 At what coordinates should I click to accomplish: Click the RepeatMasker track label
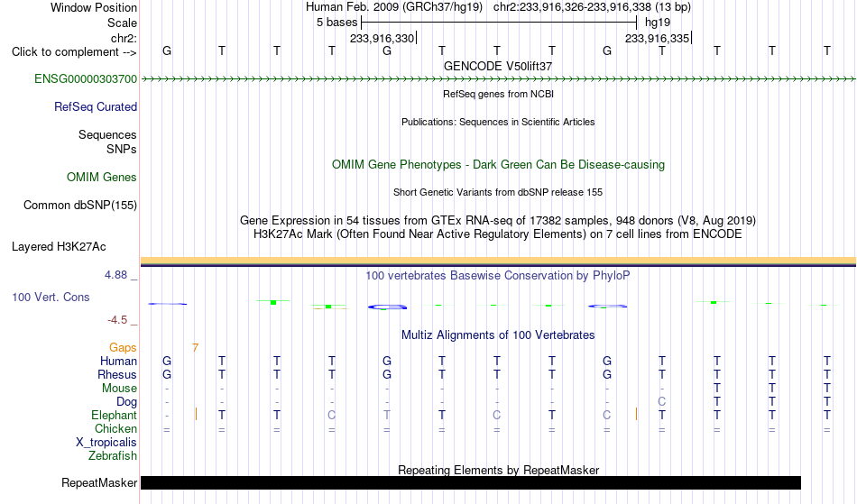point(99,482)
